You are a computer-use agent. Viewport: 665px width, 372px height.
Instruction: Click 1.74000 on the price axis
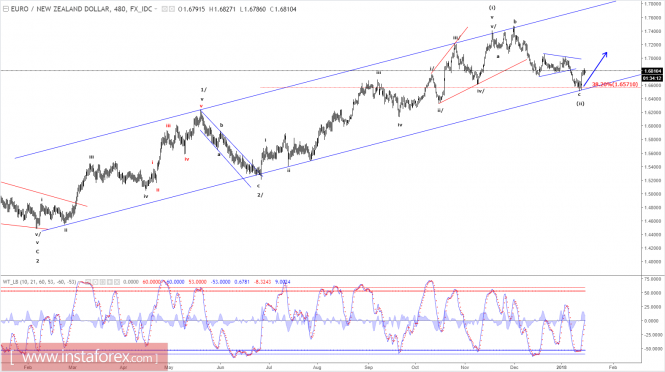tap(654, 31)
